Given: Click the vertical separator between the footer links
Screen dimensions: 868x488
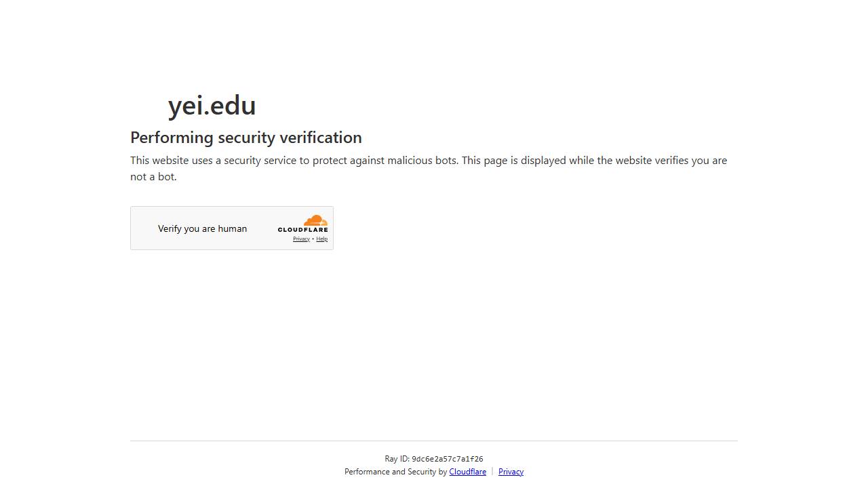Looking at the screenshot, I should (492, 472).
